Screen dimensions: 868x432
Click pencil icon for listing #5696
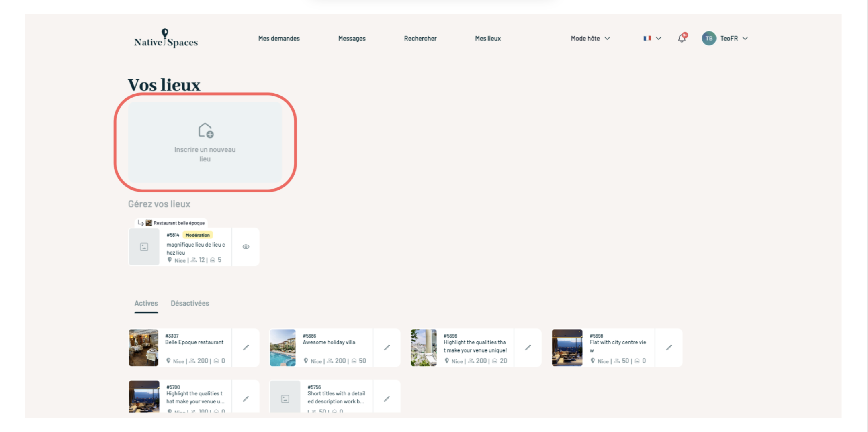point(528,348)
